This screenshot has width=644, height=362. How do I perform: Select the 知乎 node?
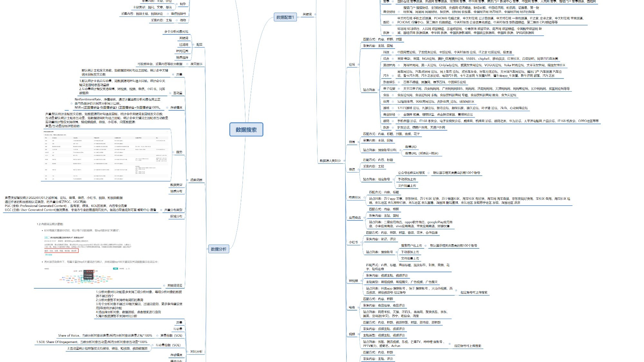(x=183, y=4)
